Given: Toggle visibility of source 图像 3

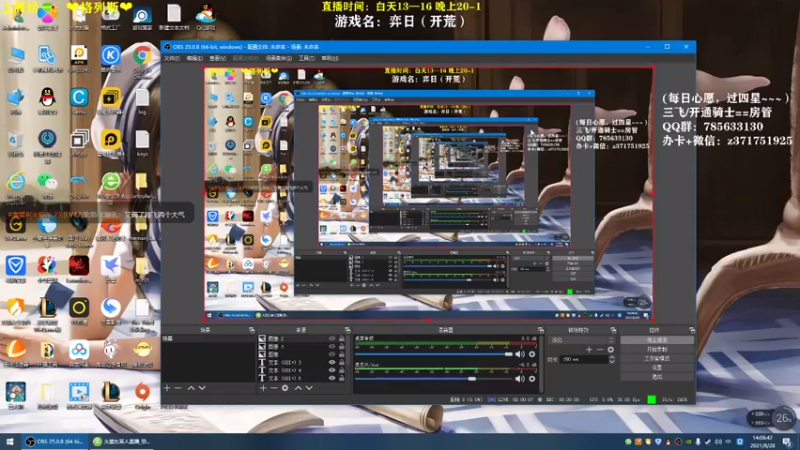Looking at the screenshot, I should (332, 346).
